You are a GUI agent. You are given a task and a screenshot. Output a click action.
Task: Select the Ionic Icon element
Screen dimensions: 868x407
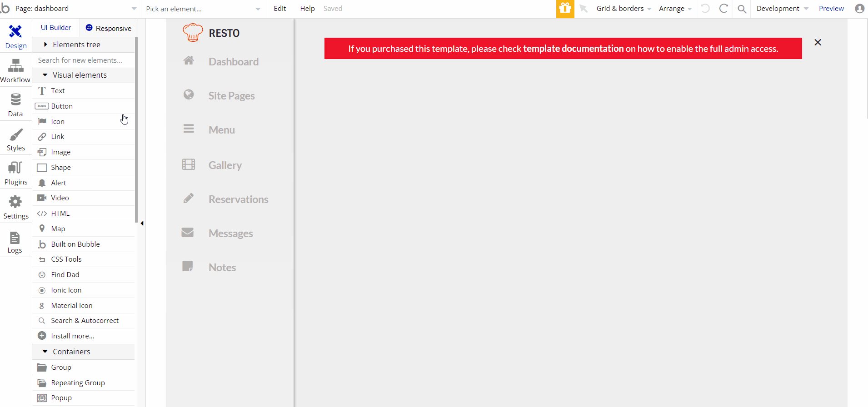coord(84,290)
